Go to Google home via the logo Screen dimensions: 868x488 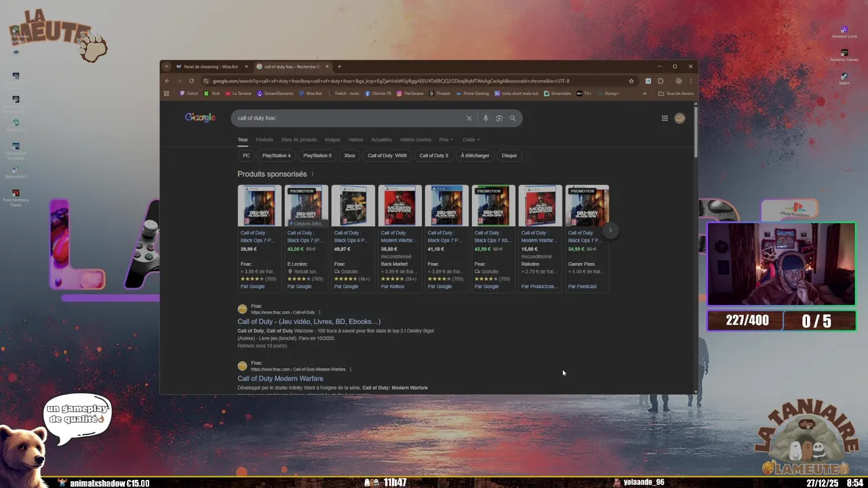[x=200, y=118]
